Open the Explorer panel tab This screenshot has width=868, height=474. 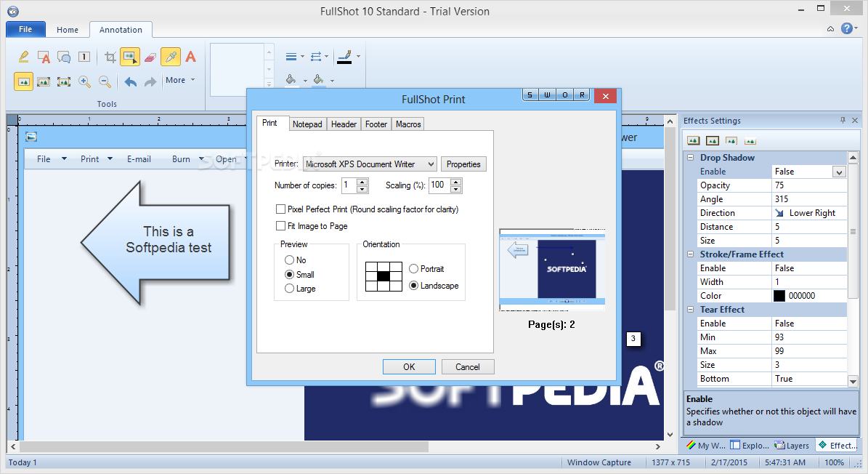pyautogui.click(x=750, y=445)
